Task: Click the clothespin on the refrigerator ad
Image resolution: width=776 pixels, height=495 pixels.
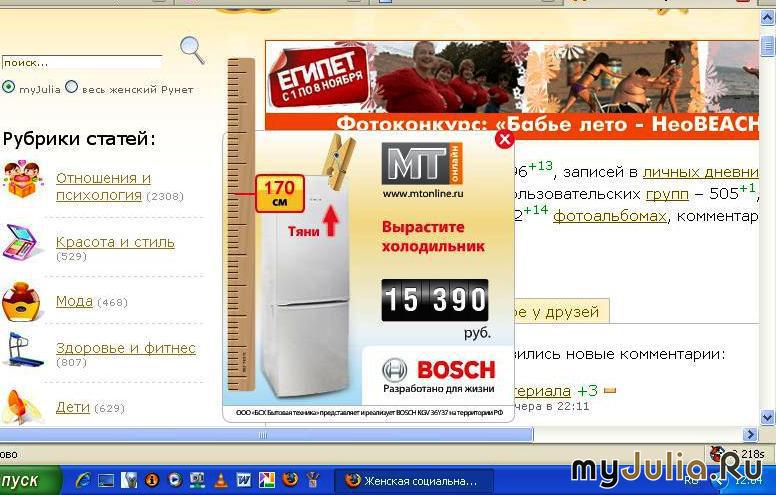Action: [339, 158]
